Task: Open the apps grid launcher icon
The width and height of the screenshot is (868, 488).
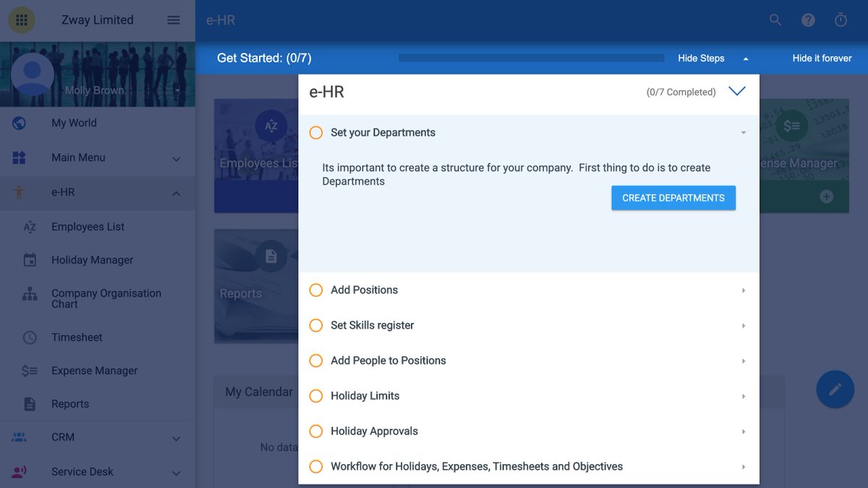Action: pos(22,20)
